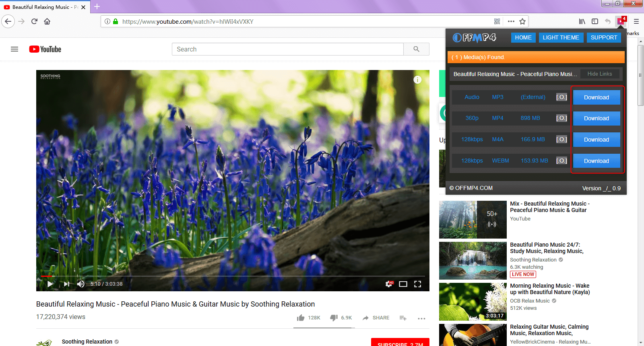Open the HOME tab in OFFMP4

coord(523,37)
